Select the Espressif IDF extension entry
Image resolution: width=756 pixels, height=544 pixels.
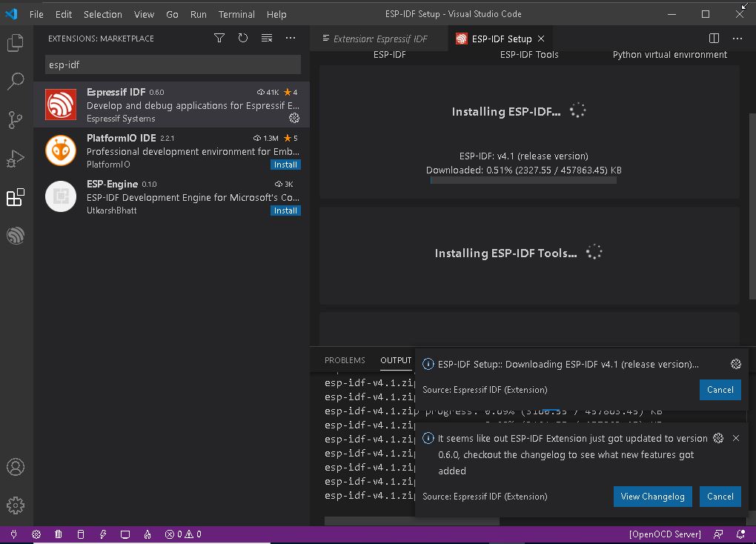point(172,105)
